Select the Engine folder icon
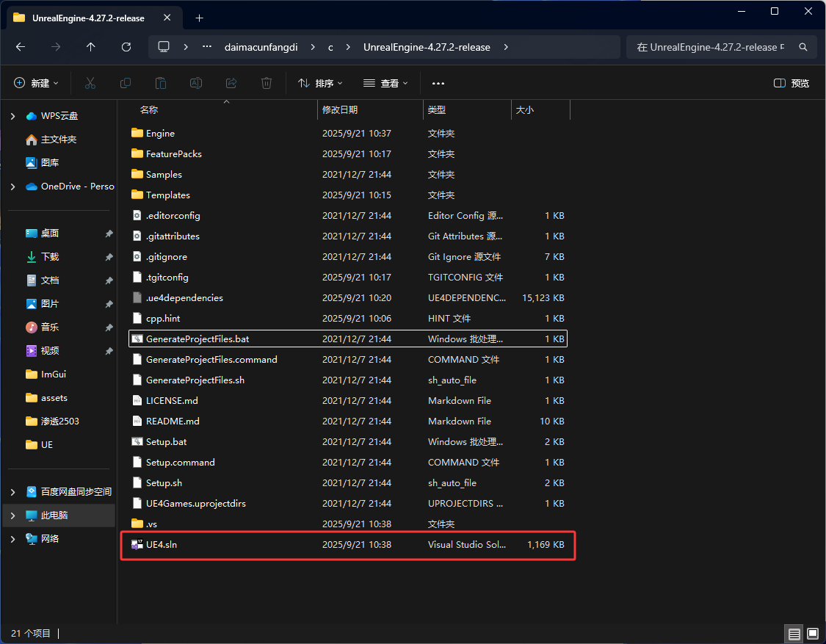The height and width of the screenshot is (644, 826). (137, 133)
